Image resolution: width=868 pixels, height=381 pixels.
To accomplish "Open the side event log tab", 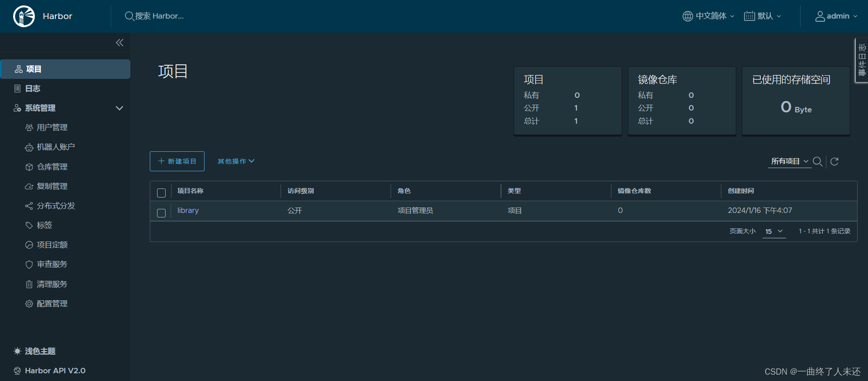I will tap(862, 60).
